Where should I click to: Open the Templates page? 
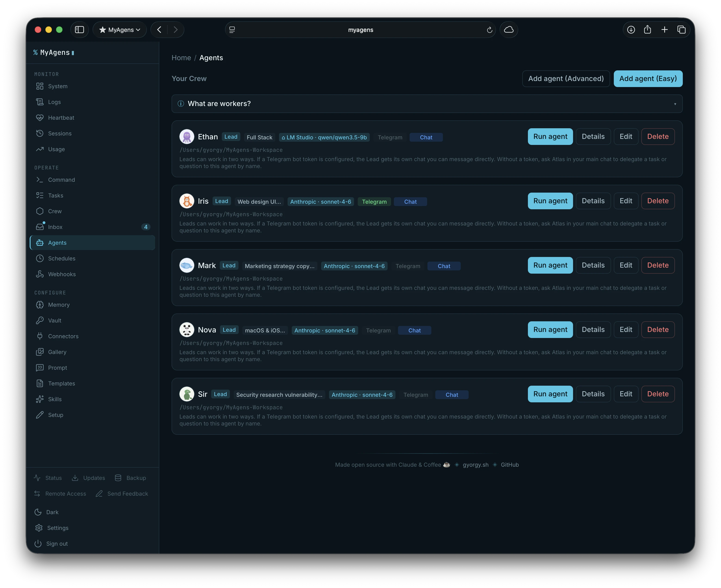click(x=92, y=383)
